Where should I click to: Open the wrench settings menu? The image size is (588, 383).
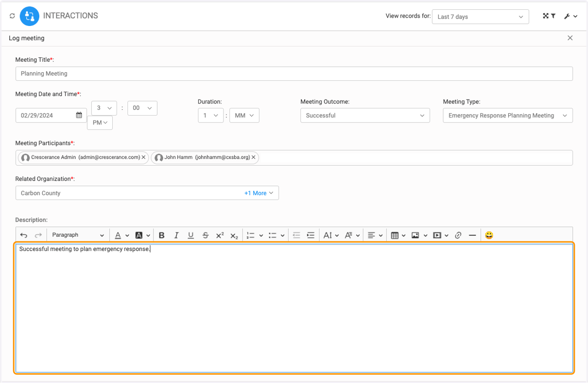(x=570, y=16)
